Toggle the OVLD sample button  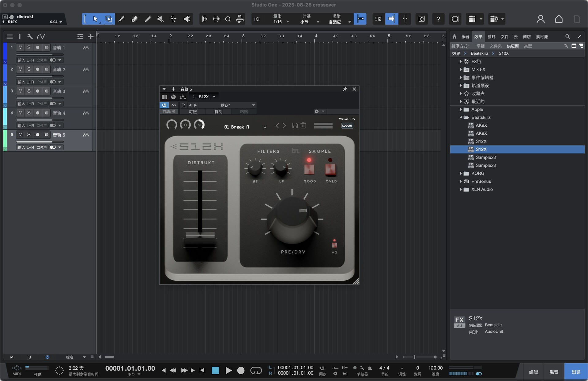331,169
